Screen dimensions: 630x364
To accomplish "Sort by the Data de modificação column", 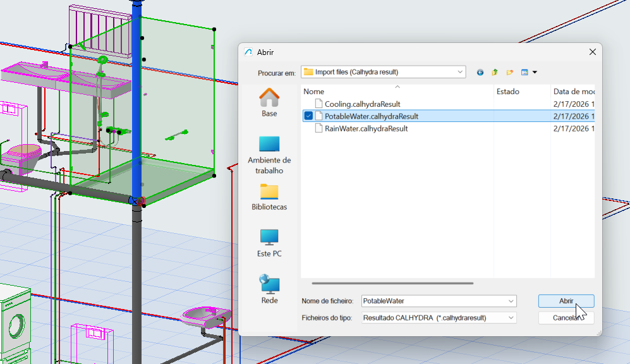I will tap(573, 91).
